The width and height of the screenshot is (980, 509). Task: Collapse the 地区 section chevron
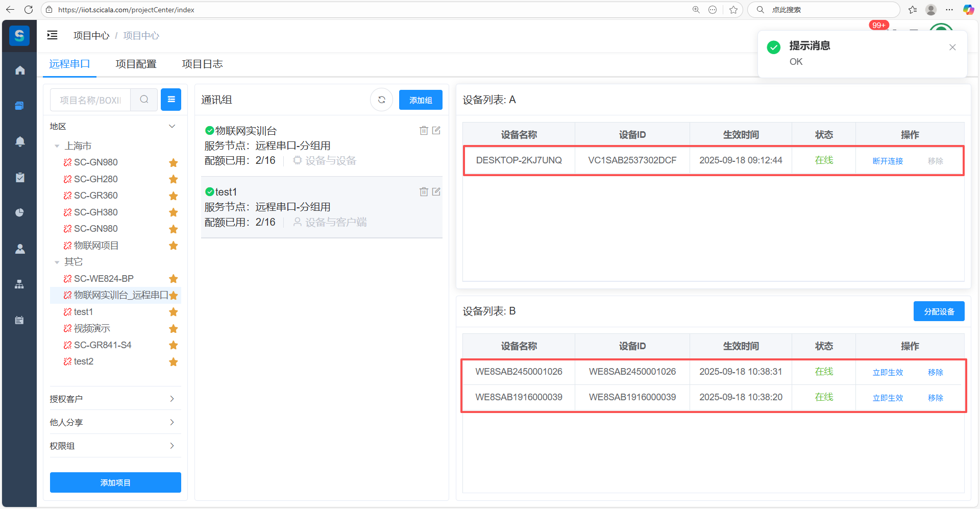tap(172, 126)
